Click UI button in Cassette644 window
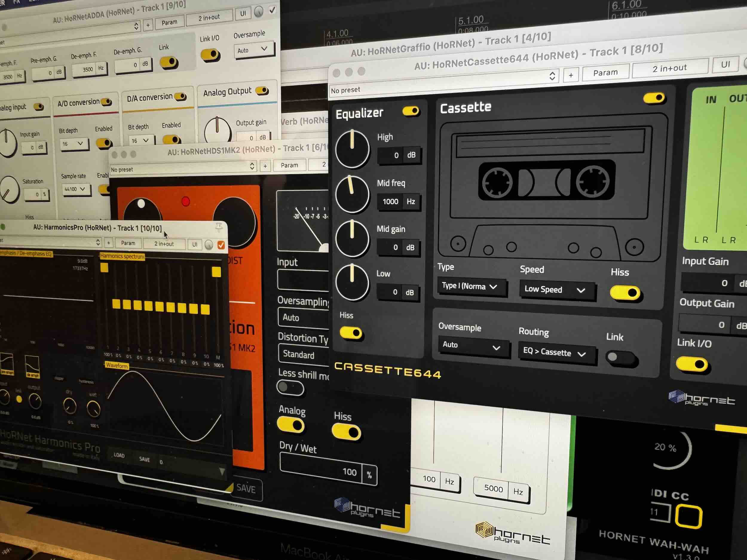Viewport: 747px width, 560px height. point(725,64)
